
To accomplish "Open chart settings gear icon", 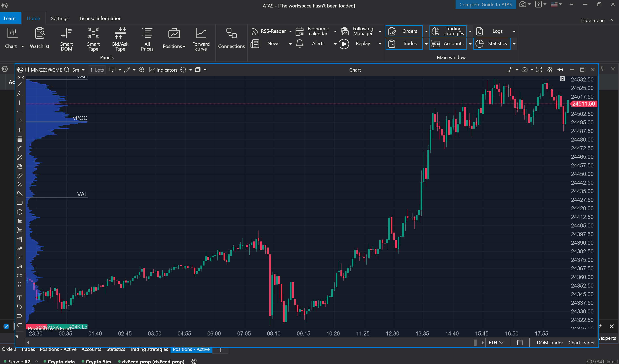I will (549, 70).
